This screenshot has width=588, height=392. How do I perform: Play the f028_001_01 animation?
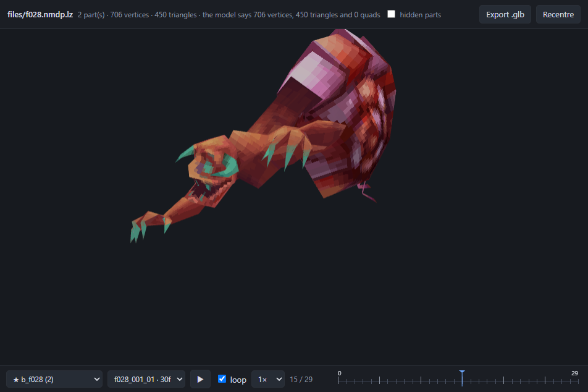coord(200,379)
